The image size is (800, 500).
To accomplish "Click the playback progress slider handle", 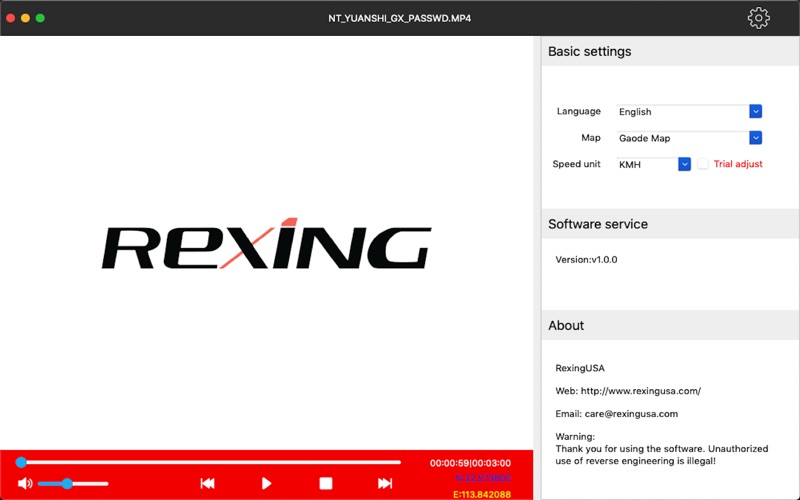I will (x=21, y=462).
